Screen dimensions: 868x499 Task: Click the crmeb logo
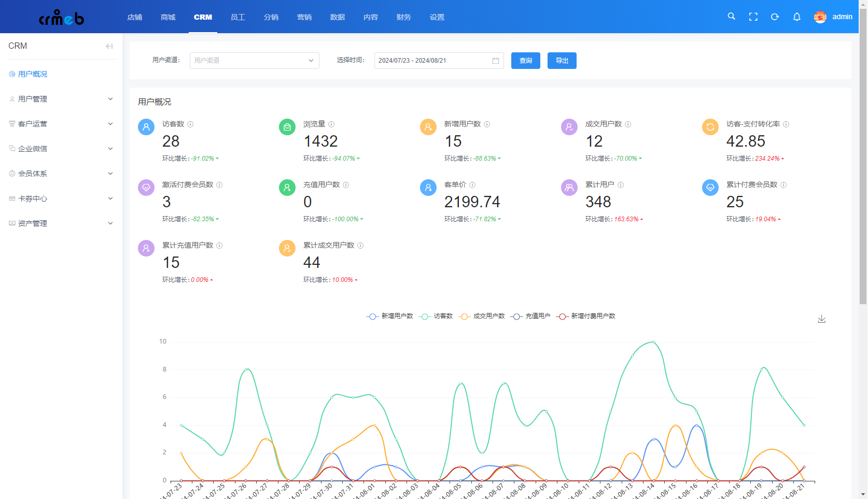coord(61,17)
